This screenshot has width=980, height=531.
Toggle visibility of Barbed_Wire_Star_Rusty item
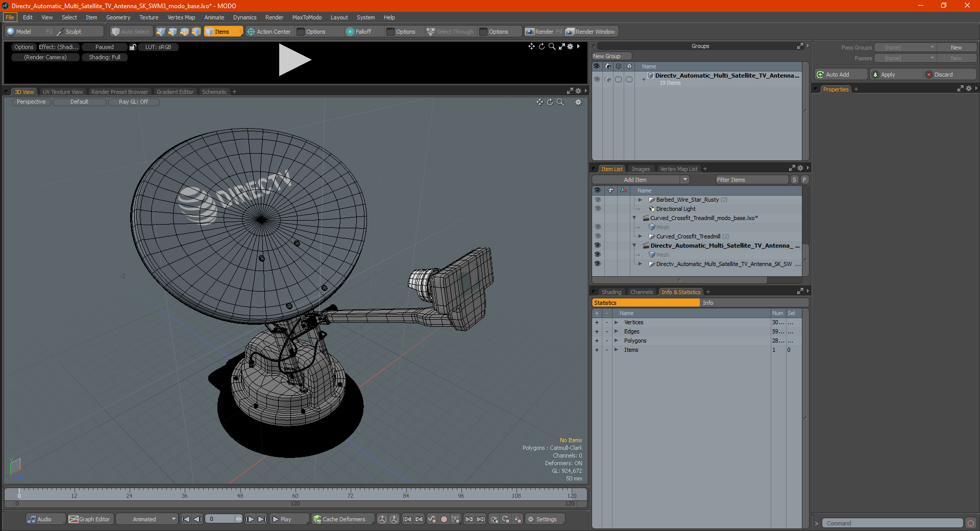point(597,200)
